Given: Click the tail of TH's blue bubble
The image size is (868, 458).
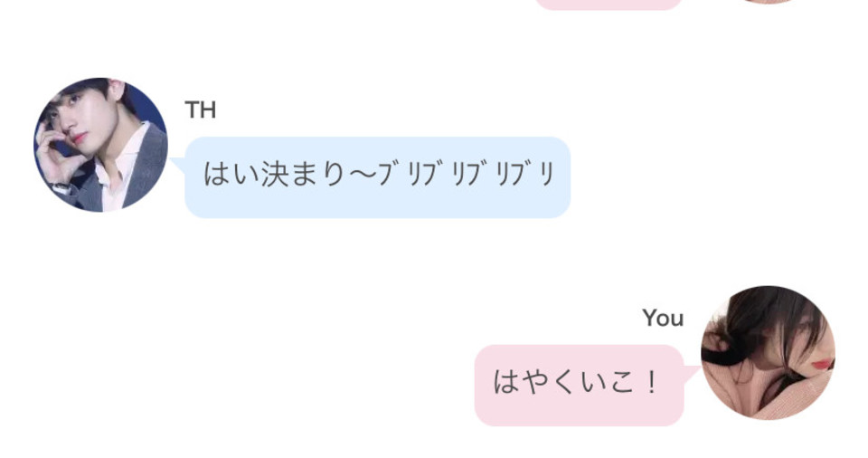Looking at the screenshot, I should click(178, 164).
